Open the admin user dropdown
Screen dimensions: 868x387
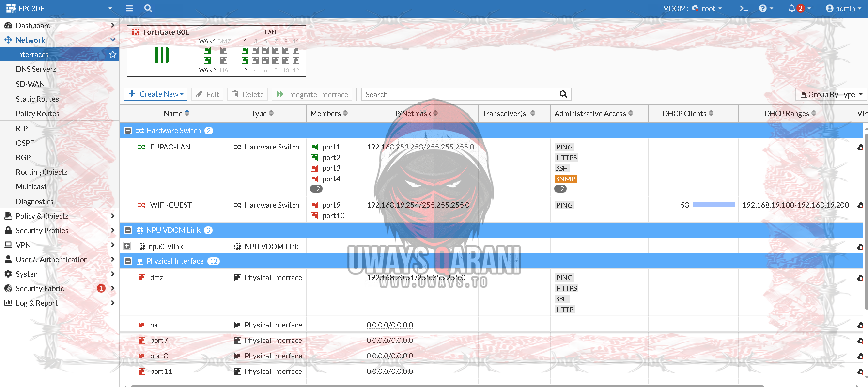tap(843, 8)
